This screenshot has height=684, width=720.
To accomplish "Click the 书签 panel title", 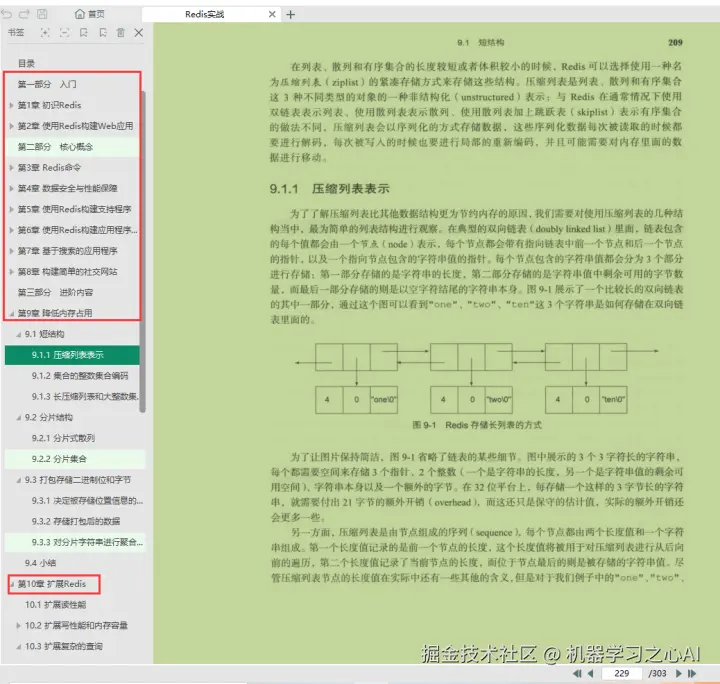I will pyautogui.click(x=16, y=33).
